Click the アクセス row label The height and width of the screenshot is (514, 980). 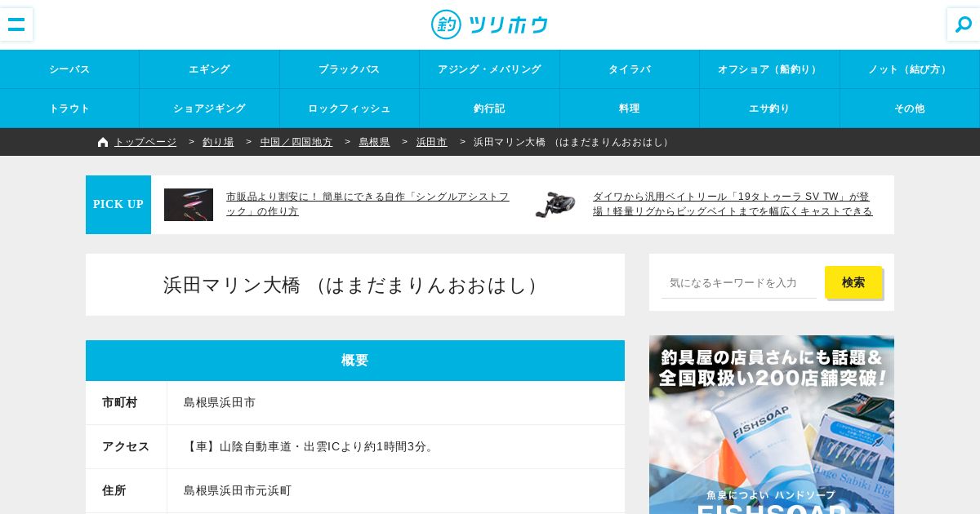click(126, 446)
